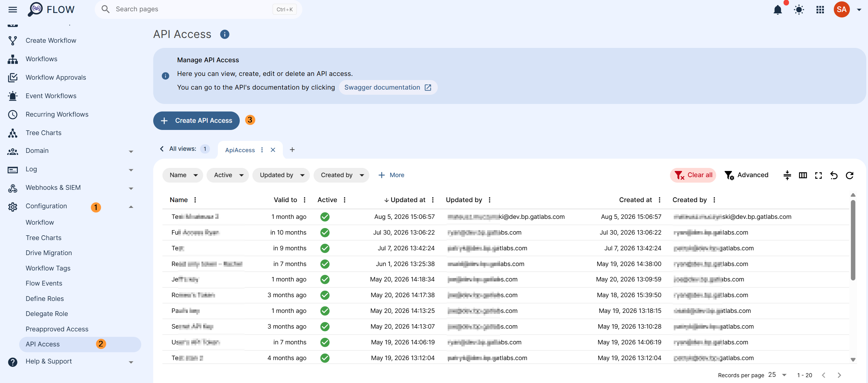Screen dimensions: 868x383
Task: Open Event Workflows page
Action: (51, 96)
